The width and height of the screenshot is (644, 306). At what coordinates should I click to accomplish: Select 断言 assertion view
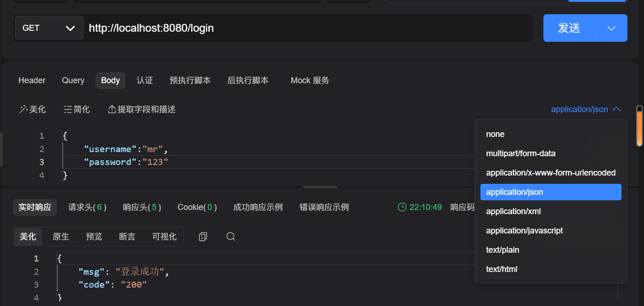[x=127, y=237]
